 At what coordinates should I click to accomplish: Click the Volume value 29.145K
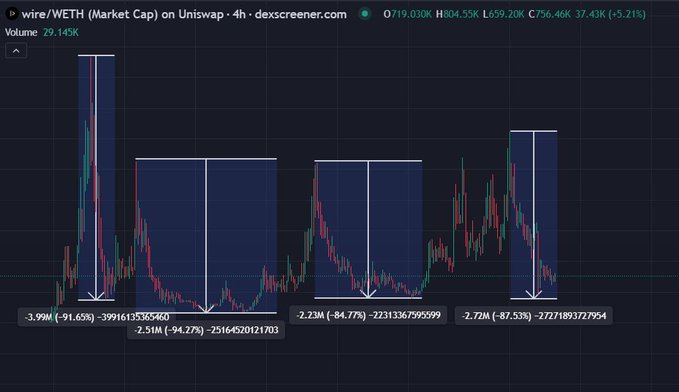(x=61, y=32)
